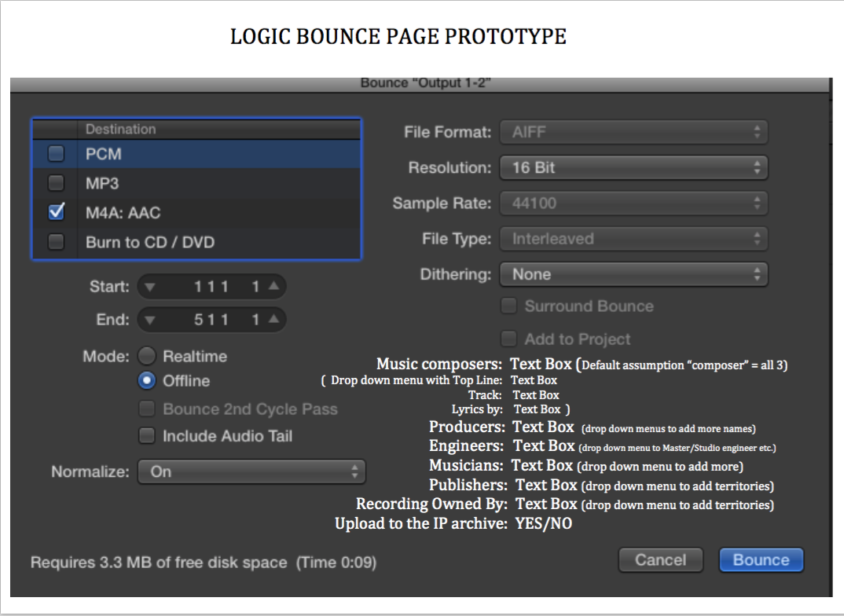
Task: Click the Publishers Text Box
Action: coord(546,485)
